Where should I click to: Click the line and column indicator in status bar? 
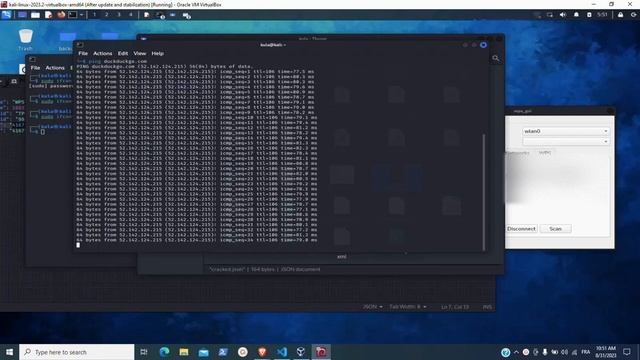pos(455,307)
